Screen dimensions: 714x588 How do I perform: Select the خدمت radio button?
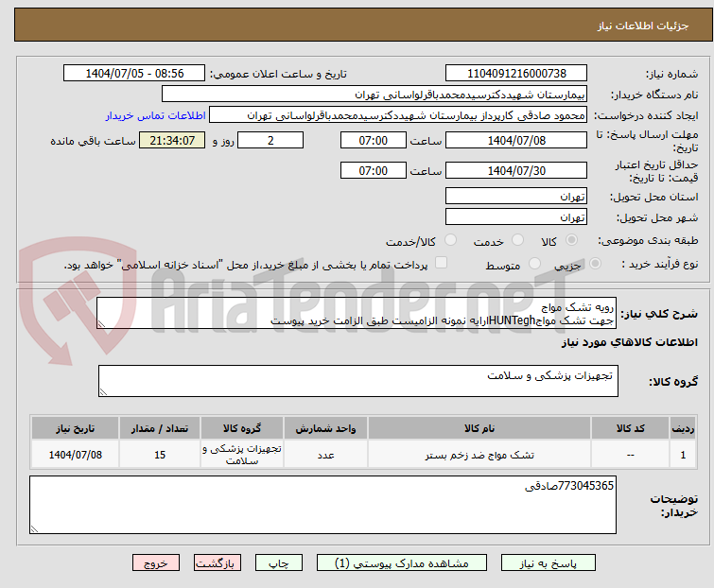pos(517,240)
